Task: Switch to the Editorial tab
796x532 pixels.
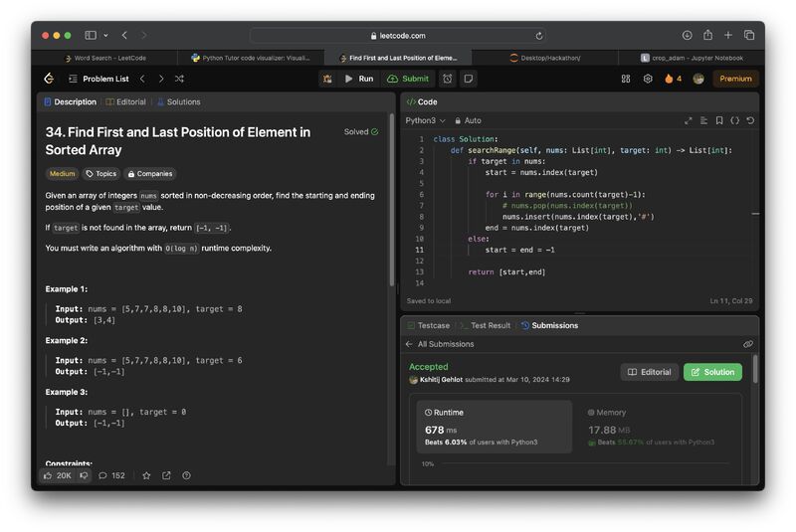Action: pos(126,102)
